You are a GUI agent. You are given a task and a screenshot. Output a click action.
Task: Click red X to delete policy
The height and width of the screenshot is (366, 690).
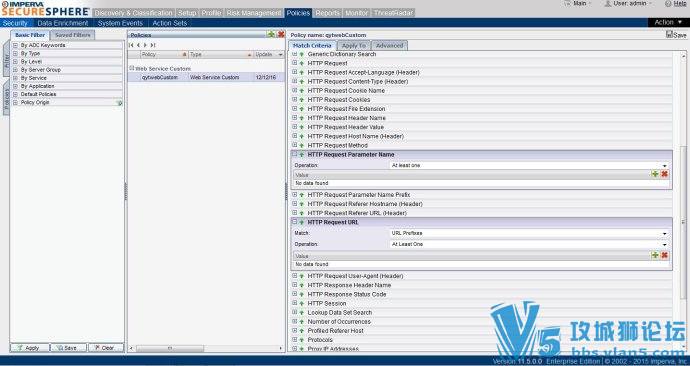tap(280, 34)
